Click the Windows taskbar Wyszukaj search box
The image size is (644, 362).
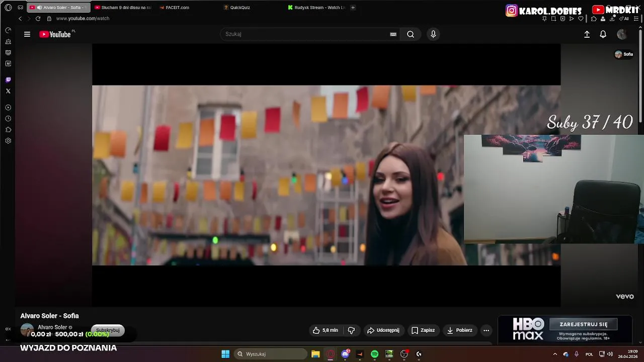[x=271, y=354]
